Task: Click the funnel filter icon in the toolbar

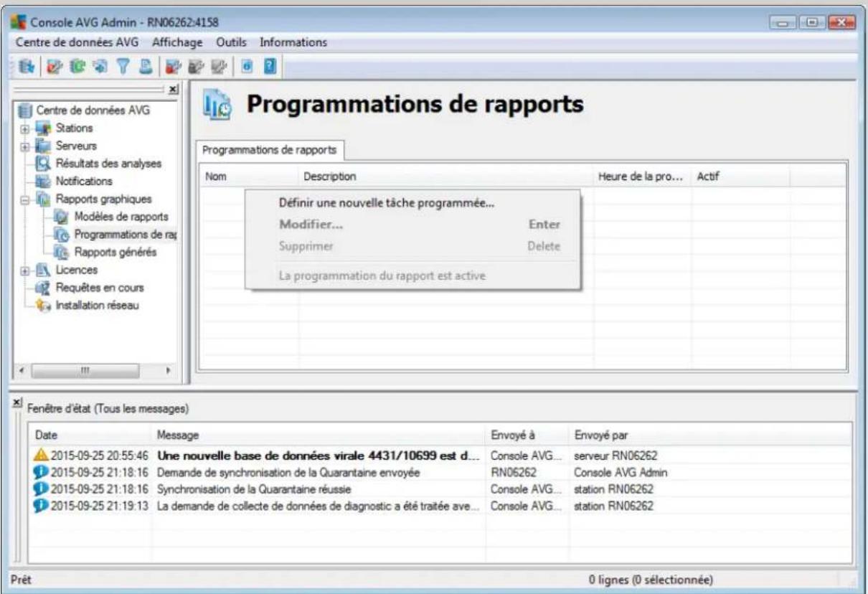Action: (122, 67)
